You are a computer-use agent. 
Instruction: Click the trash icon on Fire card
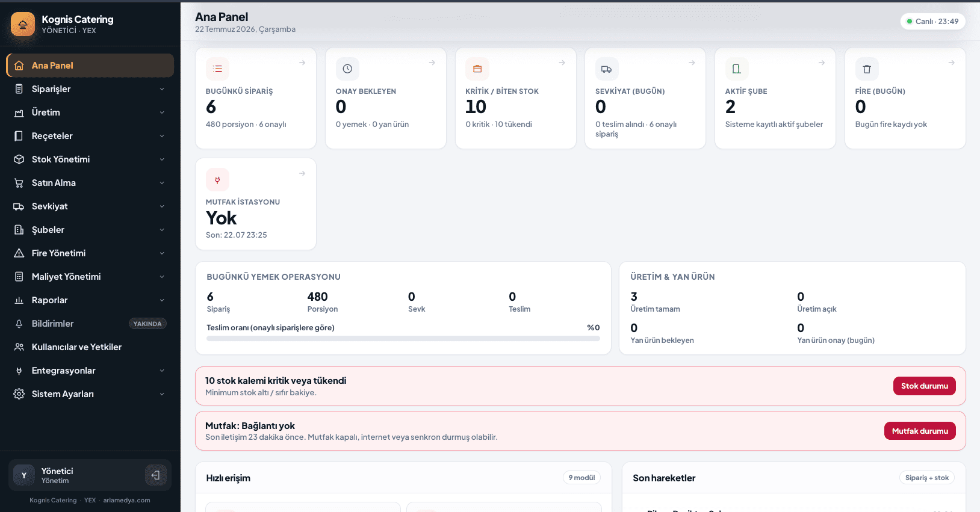867,69
